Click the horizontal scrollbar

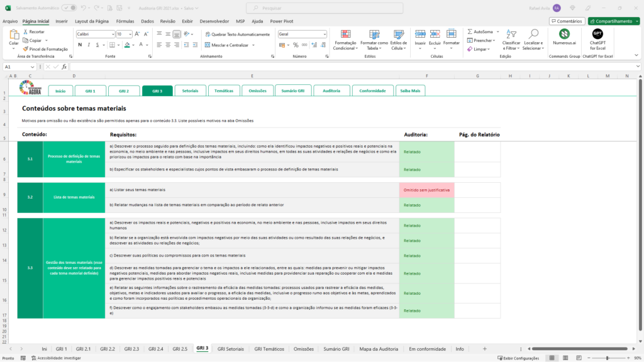tap(579, 349)
